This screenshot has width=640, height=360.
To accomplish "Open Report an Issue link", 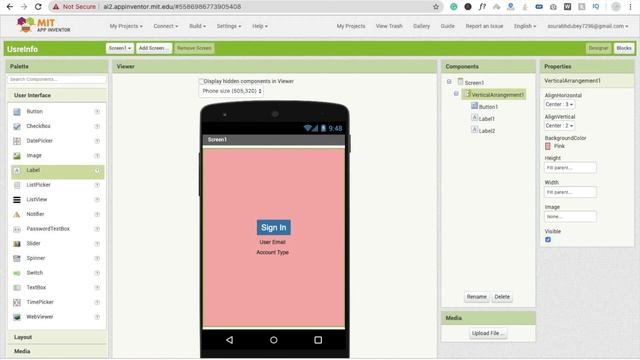I will 484,26.
